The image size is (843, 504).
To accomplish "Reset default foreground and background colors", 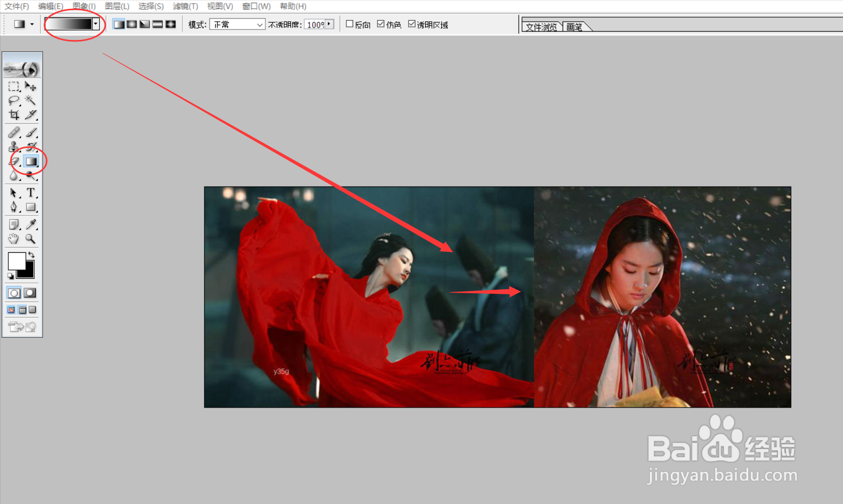I will pyautogui.click(x=10, y=276).
